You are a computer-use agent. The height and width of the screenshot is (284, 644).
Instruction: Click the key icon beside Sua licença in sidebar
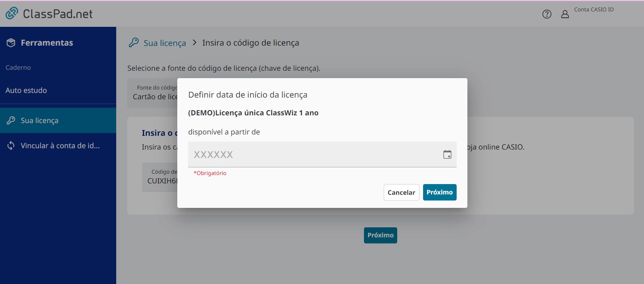pos(11,120)
